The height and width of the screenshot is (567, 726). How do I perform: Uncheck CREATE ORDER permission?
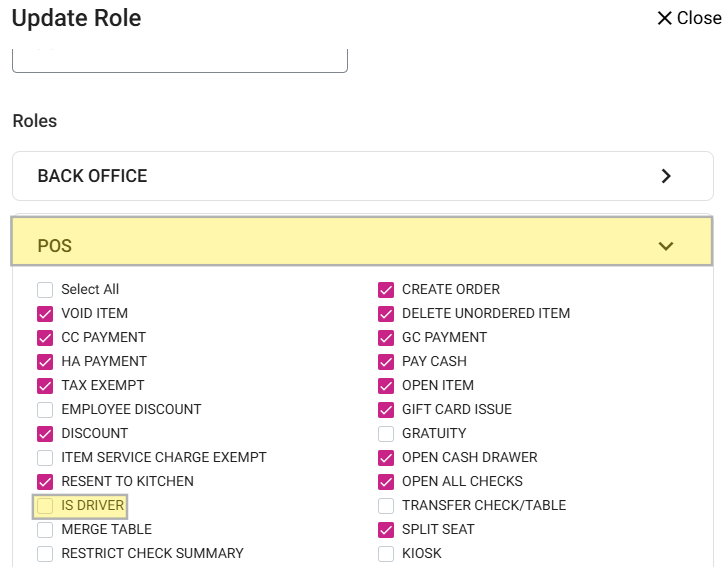pos(386,290)
